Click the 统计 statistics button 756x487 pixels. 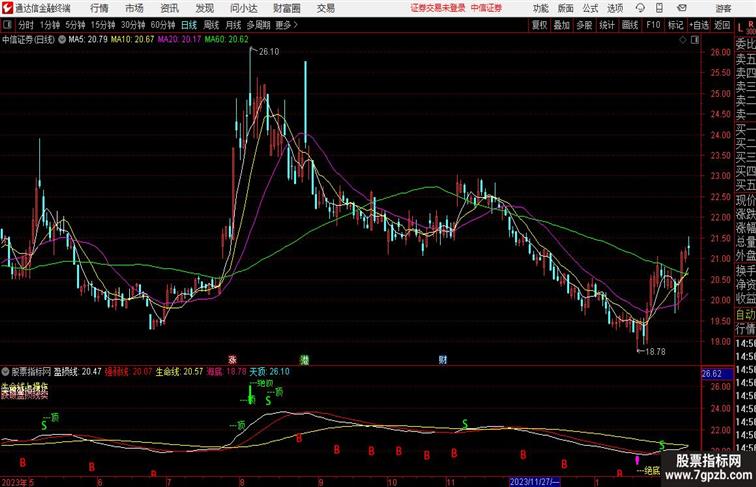607,25
